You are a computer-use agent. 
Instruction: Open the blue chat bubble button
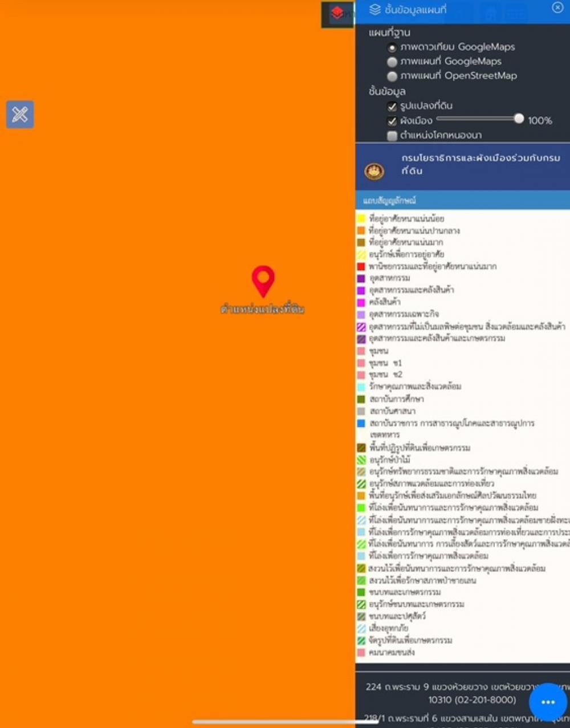[548, 702]
